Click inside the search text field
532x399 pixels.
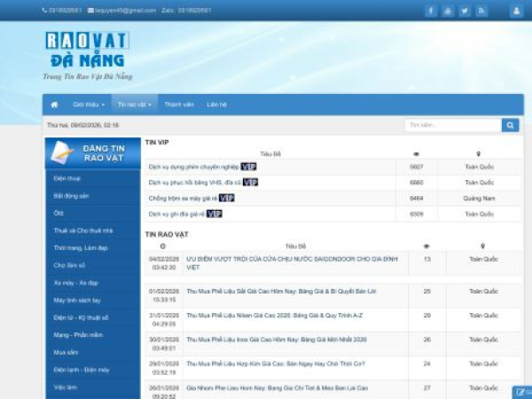(x=452, y=125)
